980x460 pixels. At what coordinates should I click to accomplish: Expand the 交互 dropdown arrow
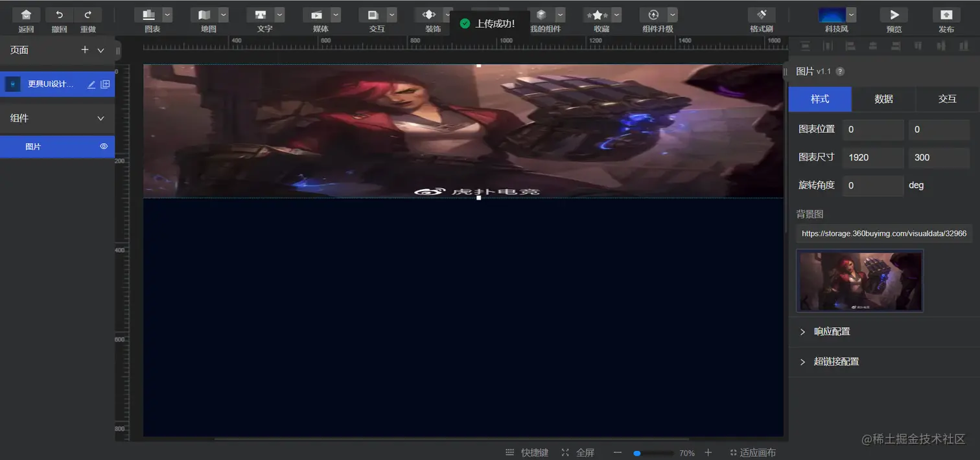tap(392, 15)
